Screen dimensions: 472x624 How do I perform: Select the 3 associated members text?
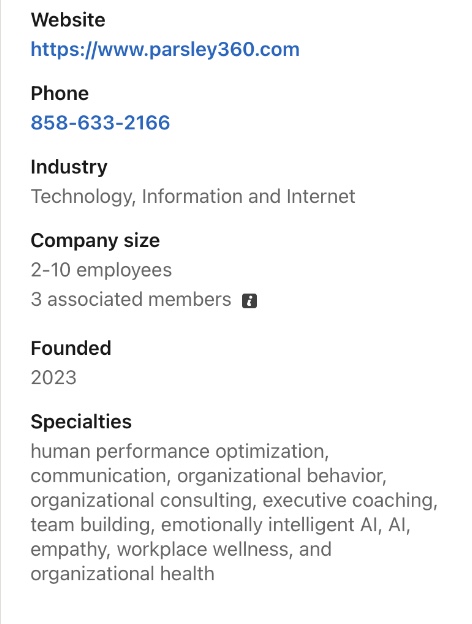pyautogui.click(x=131, y=300)
